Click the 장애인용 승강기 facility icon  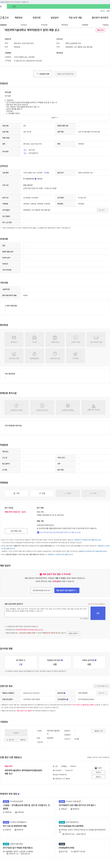pos(42,407)
